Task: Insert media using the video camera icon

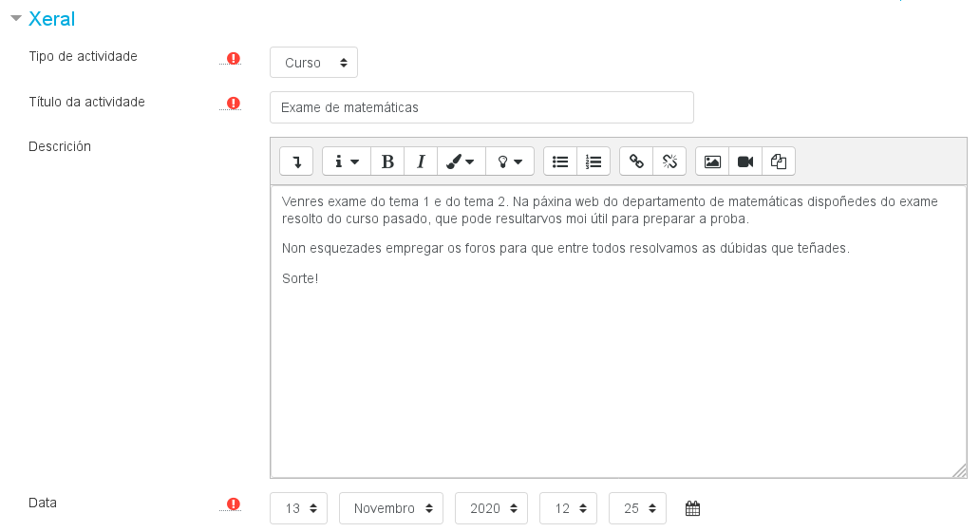Action: point(745,161)
